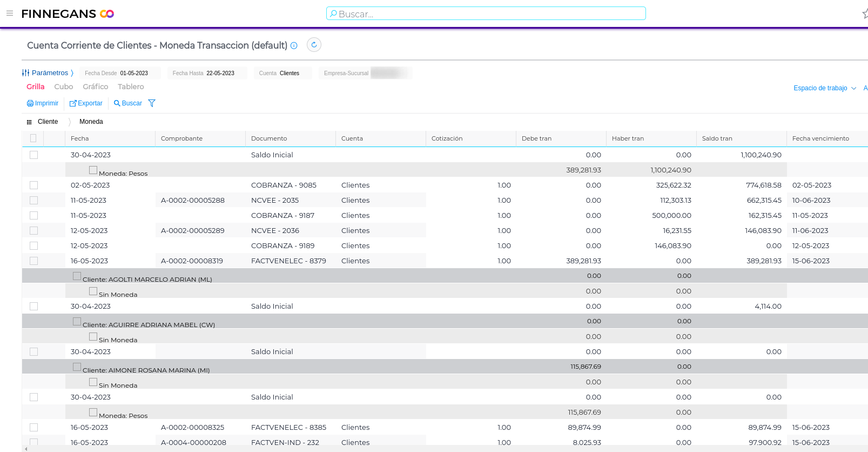Click the filter funnel icon
The image size is (868, 452).
coord(152,103)
